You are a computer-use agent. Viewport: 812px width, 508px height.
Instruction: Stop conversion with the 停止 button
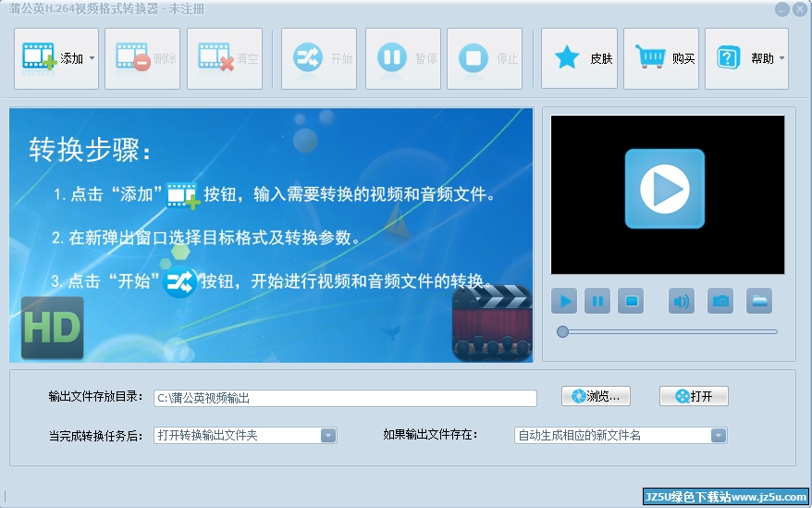[485, 58]
